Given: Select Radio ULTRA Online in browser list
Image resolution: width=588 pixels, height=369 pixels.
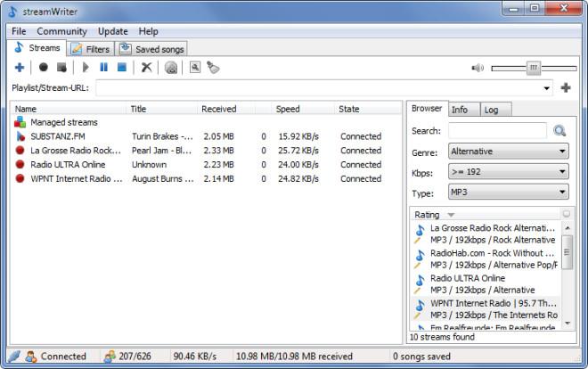Looking at the screenshot, I should pos(486,283).
